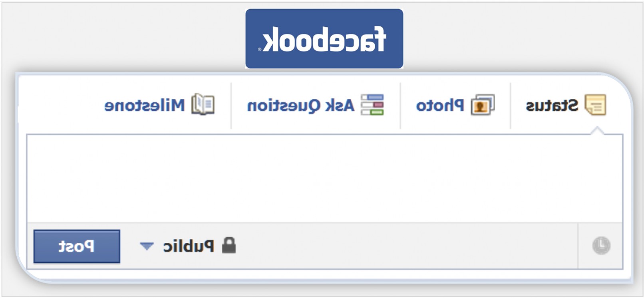644x298 pixels.
Task: Expand the Public audience dropdown arrow
Action: pos(147,246)
